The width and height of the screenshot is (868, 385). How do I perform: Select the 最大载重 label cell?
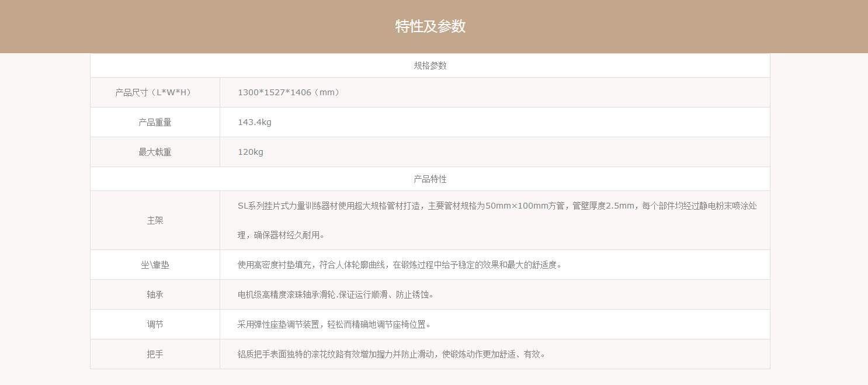pos(155,152)
